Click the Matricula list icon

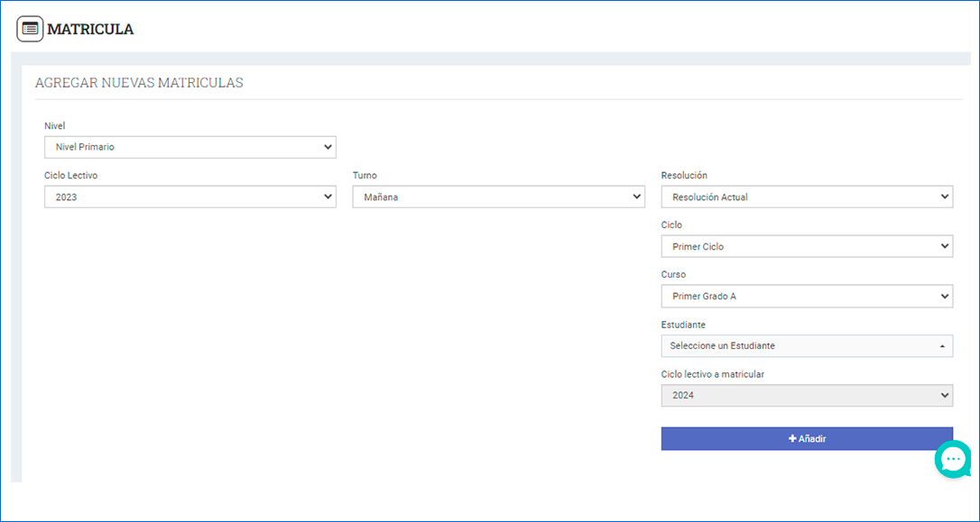coord(30,29)
